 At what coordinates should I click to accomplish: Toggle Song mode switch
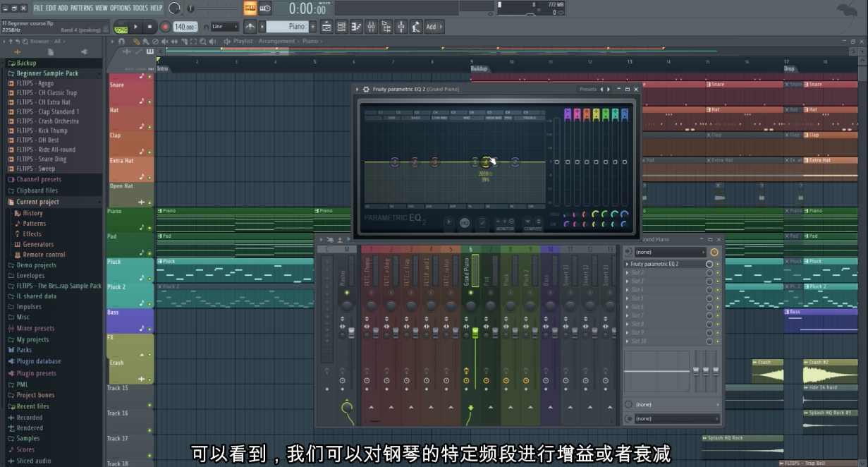click(x=121, y=29)
